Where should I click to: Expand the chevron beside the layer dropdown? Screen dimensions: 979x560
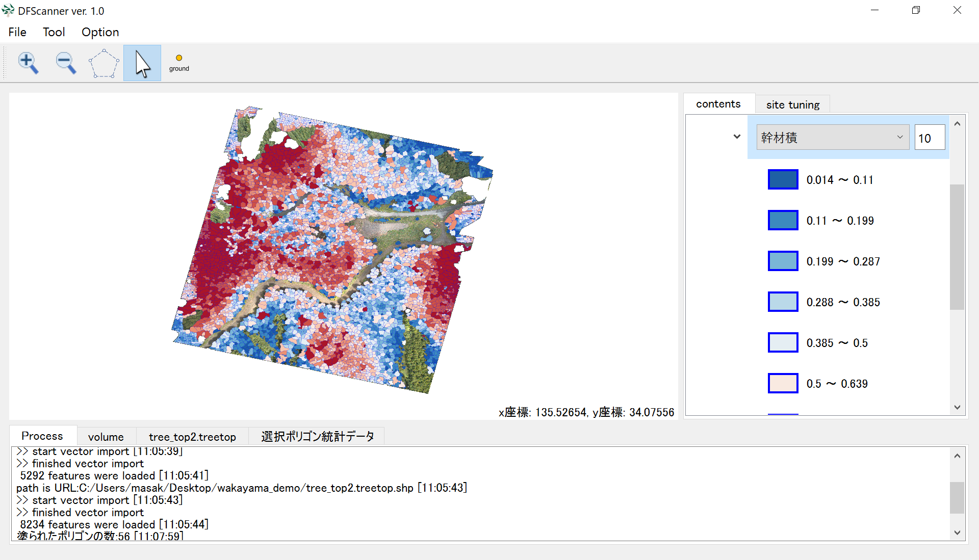(737, 137)
